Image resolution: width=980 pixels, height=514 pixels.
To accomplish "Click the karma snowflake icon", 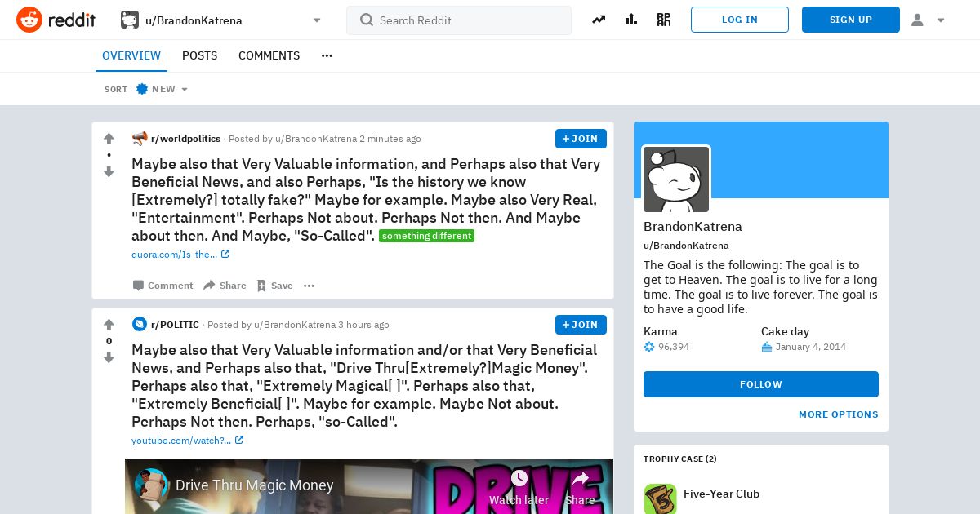I will 649,347.
